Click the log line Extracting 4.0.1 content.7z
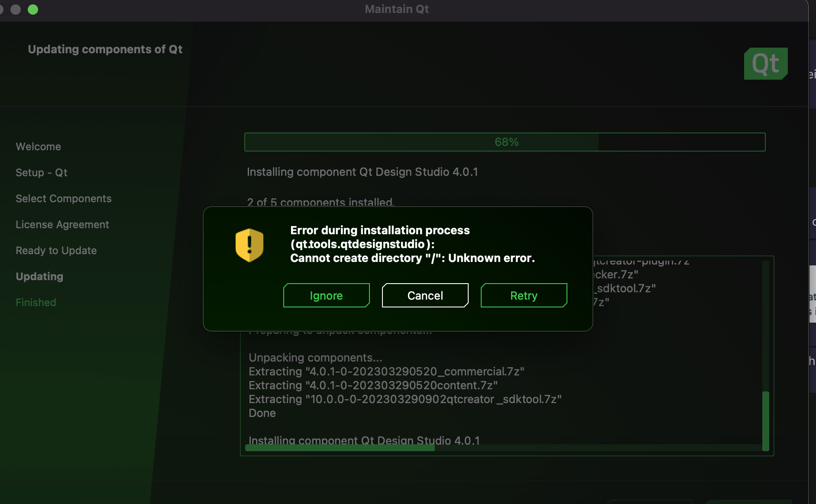The width and height of the screenshot is (816, 504). (373, 385)
